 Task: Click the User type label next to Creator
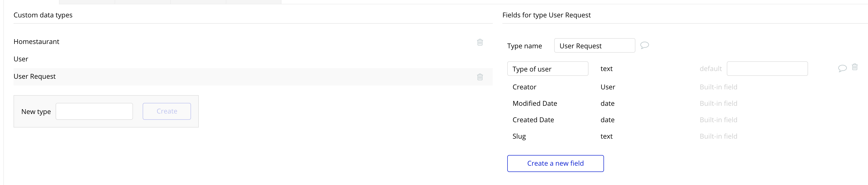(x=608, y=87)
